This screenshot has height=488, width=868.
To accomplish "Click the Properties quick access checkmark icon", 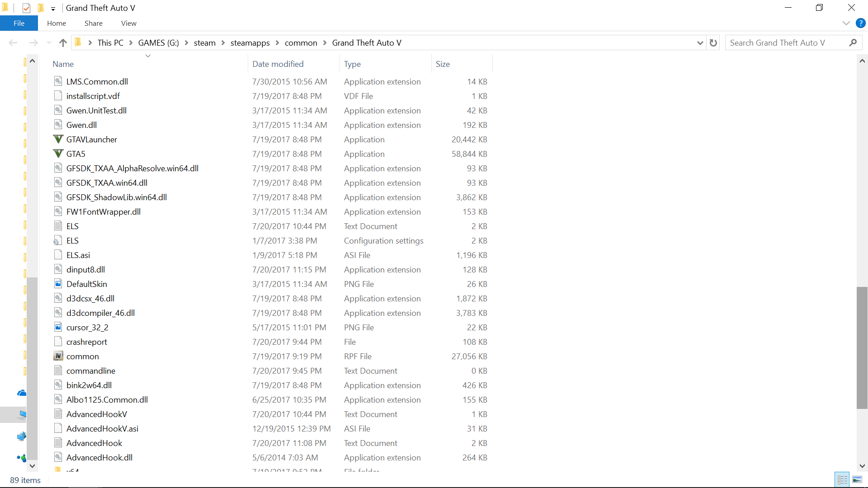I will [26, 8].
